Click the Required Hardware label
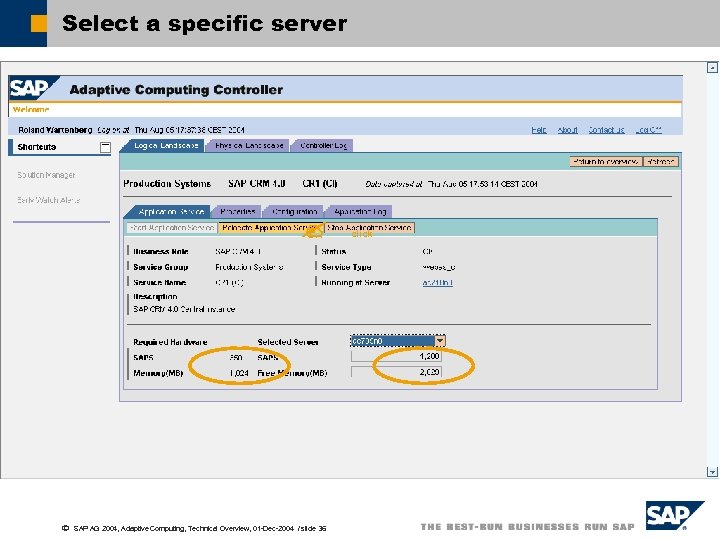This screenshot has height=540, width=720. (170, 342)
